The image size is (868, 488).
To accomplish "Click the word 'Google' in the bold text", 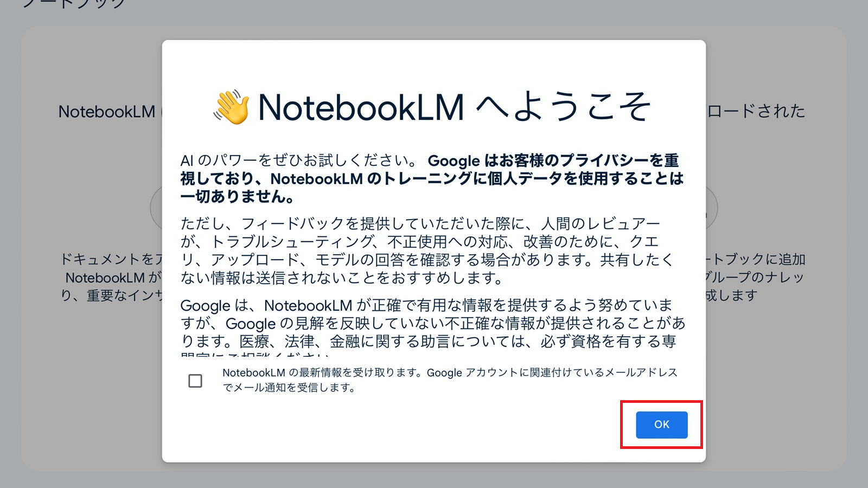I will point(455,160).
